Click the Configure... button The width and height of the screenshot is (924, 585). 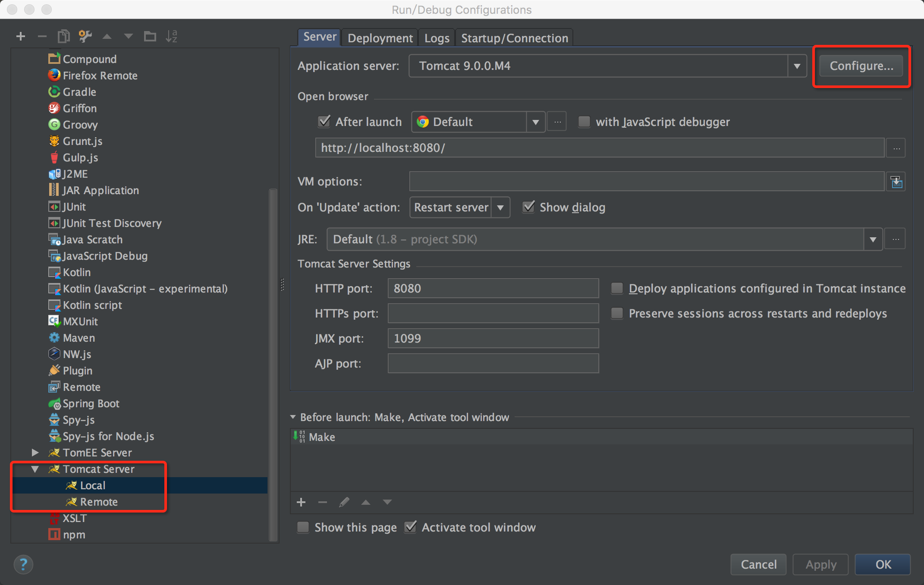[861, 66]
